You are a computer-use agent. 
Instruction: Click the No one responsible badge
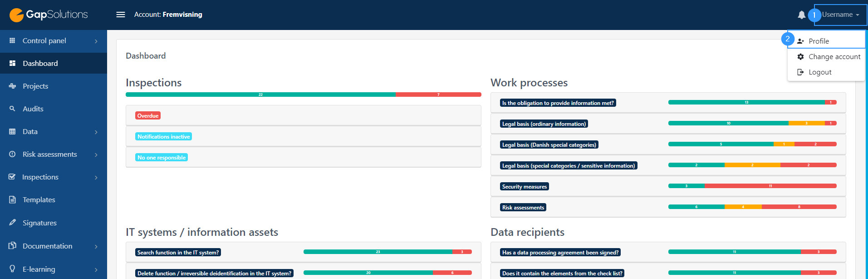point(162,157)
